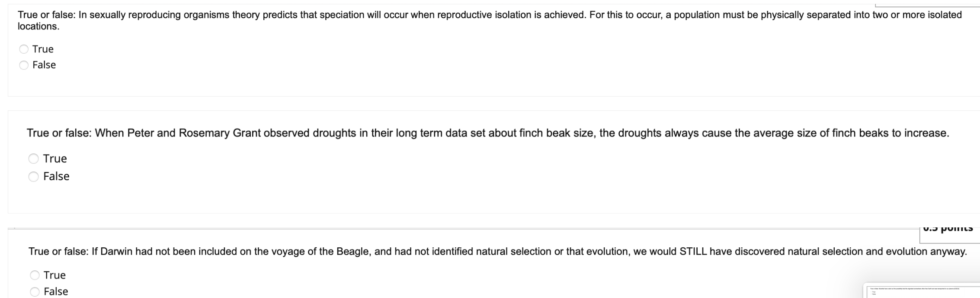Select False for the finch beak question
980x298 pixels.
click(x=34, y=176)
